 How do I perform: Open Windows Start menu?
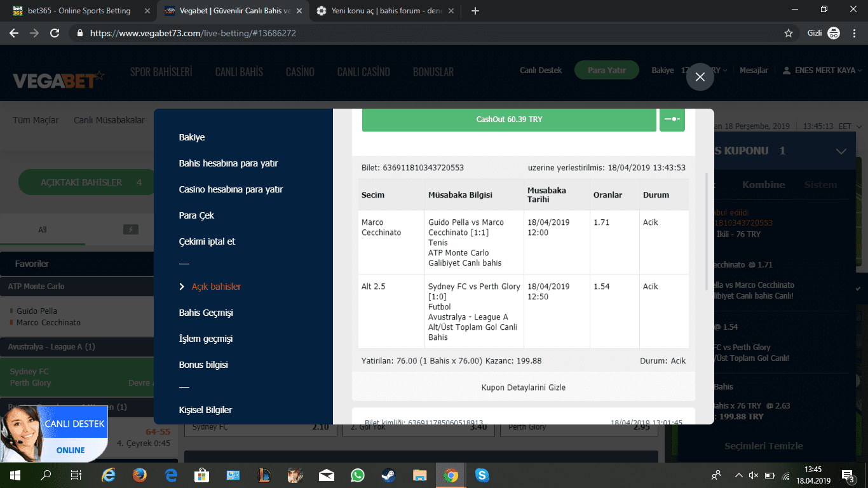(15, 475)
